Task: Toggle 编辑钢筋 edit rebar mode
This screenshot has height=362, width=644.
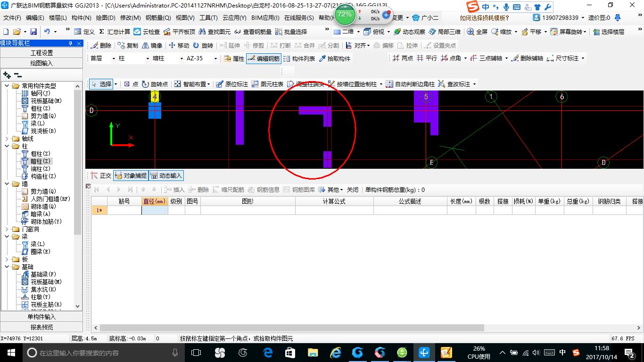Action: [264, 59]
